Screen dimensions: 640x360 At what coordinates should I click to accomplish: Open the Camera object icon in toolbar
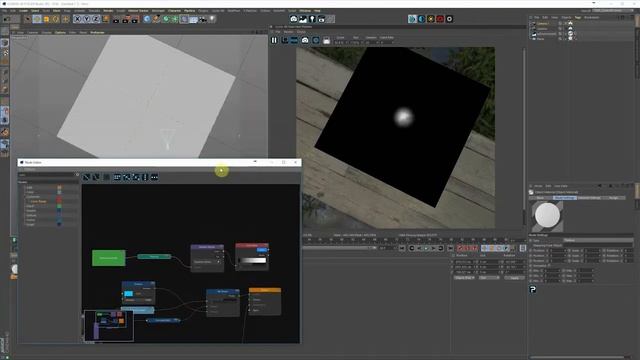pos(203,19)
